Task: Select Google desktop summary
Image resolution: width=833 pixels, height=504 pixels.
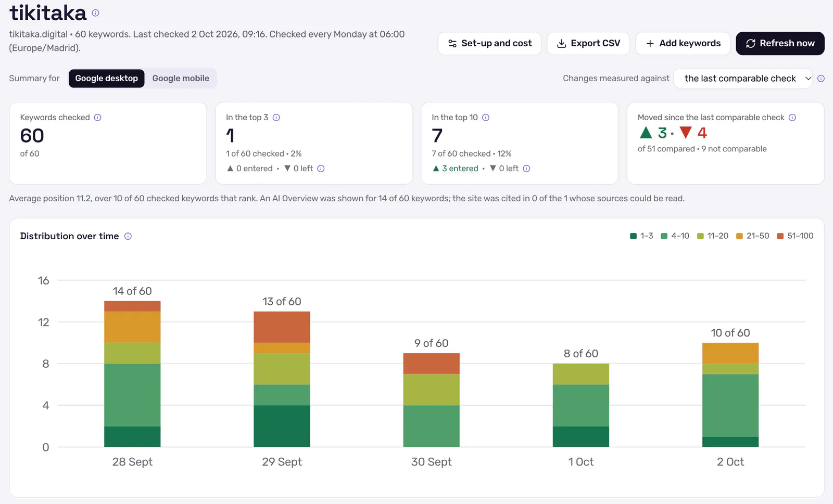Action: pos(106,79)
